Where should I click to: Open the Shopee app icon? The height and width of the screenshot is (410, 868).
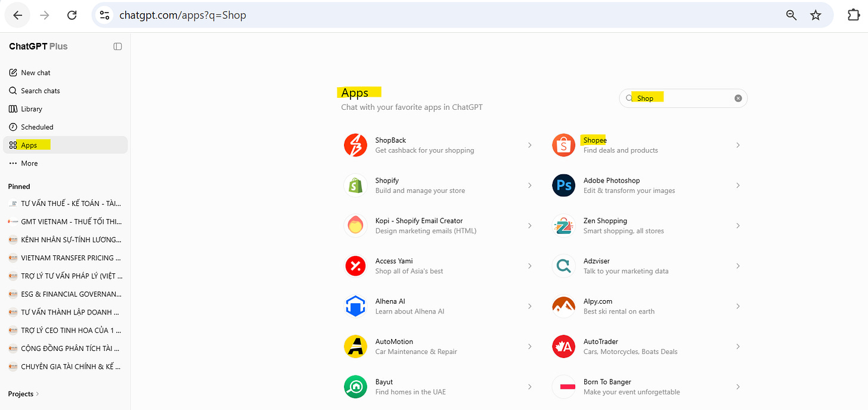pos(563,145)
